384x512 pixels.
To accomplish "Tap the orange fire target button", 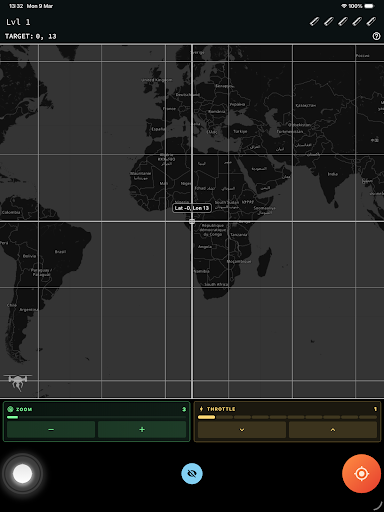I will (x=361, y=473).
